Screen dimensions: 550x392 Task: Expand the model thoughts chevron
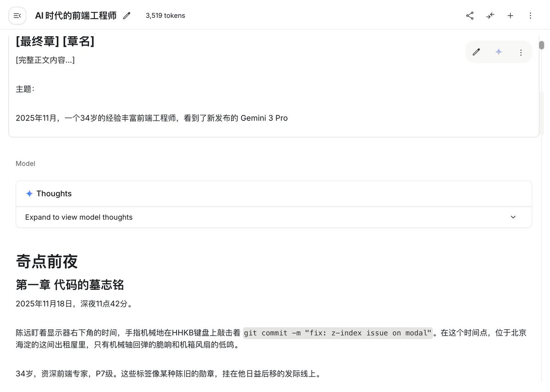click(513, 217)
